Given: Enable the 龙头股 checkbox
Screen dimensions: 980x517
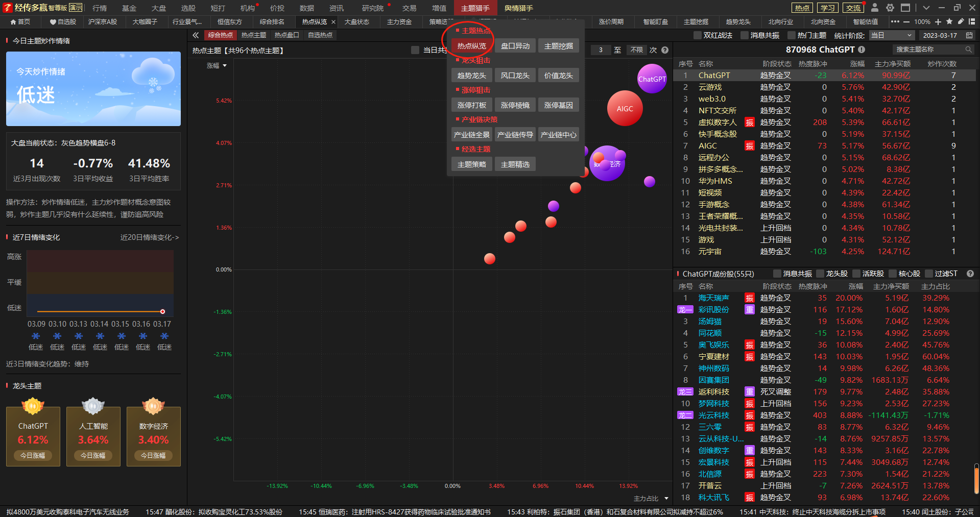Looking at the screenshot, I should (820, 274).
